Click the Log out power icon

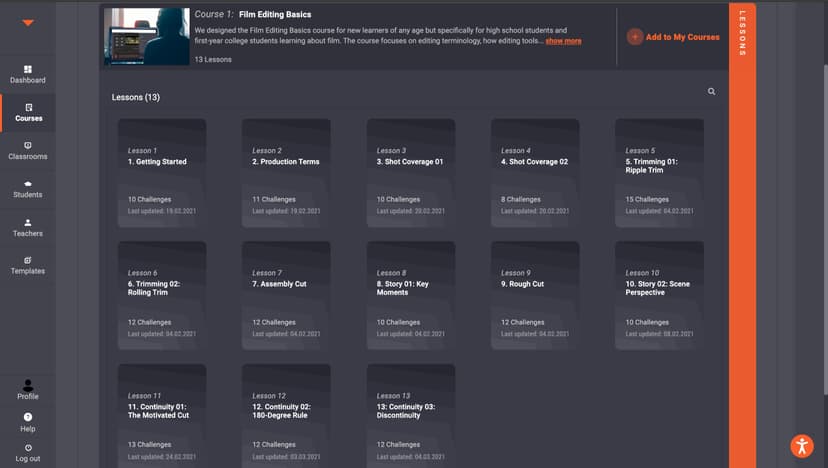[x=28, y=447]
